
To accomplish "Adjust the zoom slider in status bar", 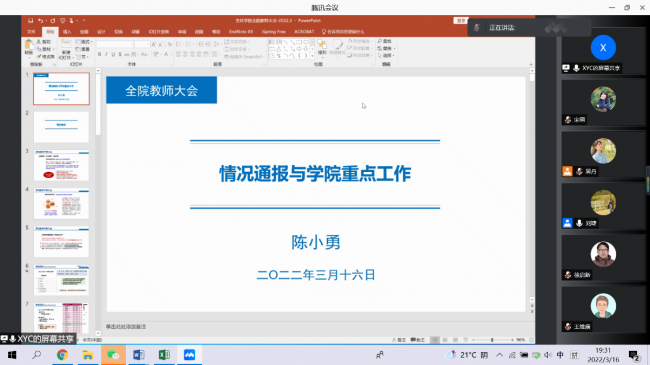I will pyautogui.click(x=492, y=340).
